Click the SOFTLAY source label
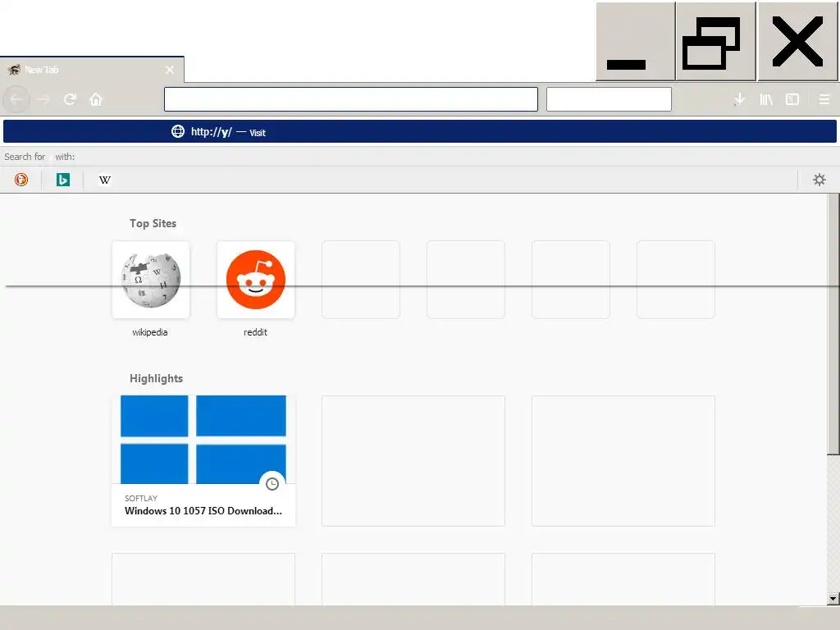840x630 pixels. [141, 498]
